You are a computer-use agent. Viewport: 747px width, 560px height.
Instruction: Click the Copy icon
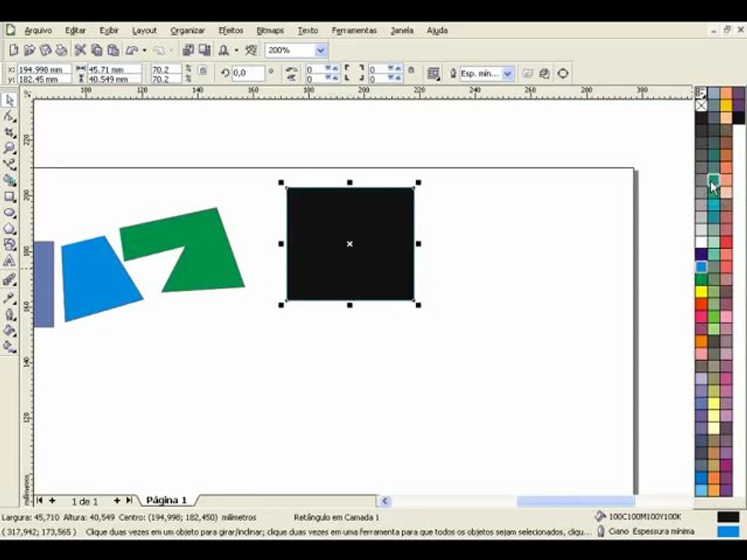(96, 50)
